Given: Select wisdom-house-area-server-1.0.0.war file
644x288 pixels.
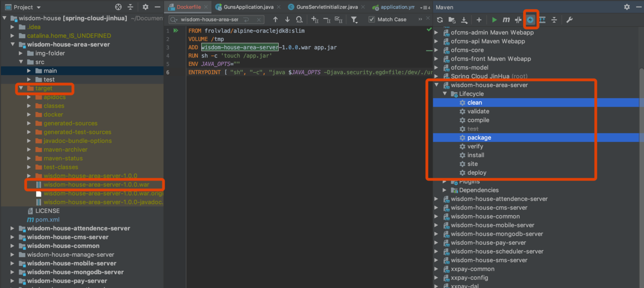Looking at the screenshot, I should [96, 185].
